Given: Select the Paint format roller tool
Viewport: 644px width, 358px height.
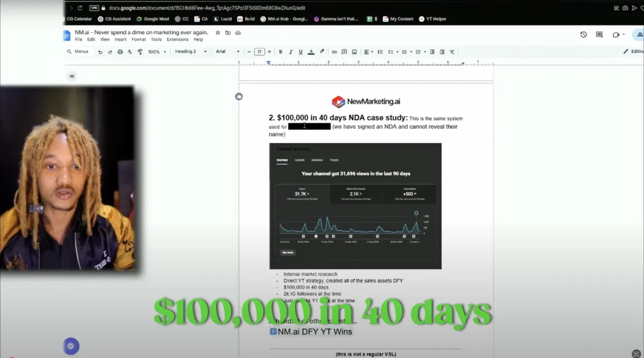Looking at the screenshot, I should [x=140, y=52].
